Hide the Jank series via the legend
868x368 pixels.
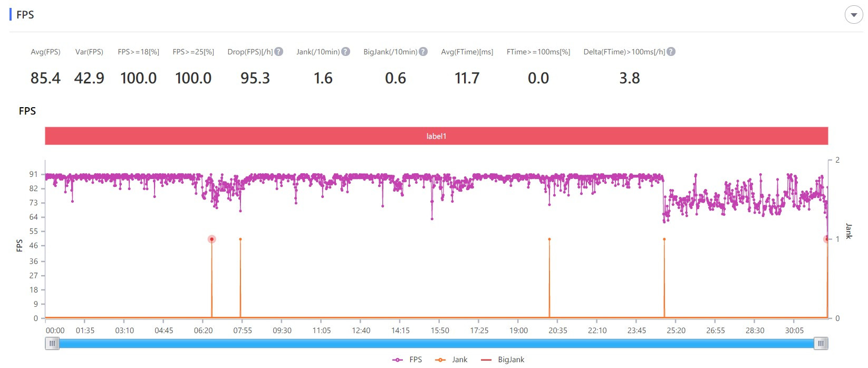[451, 360]
